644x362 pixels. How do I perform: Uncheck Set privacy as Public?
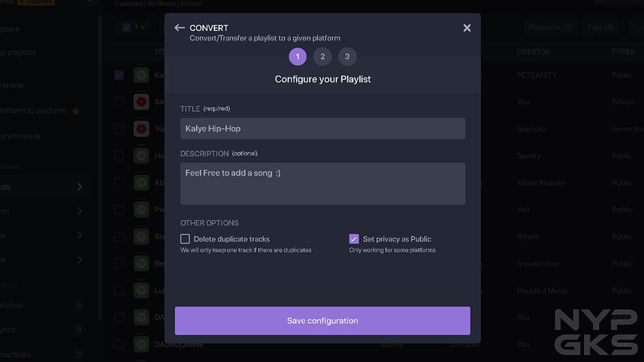click(x=354, y=239)
